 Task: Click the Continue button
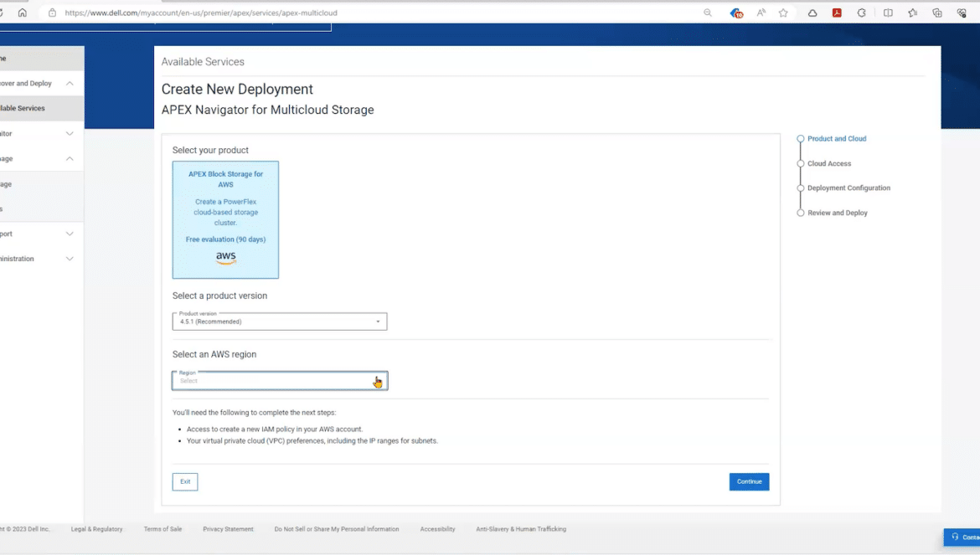click(x=749, y=481)
